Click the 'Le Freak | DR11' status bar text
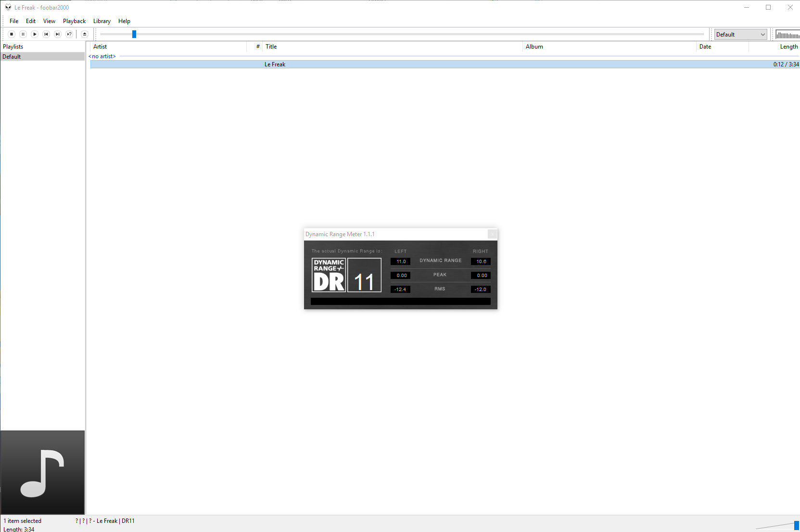Image resolution: width=800 pixels, height=532 pixels. coord(115,521)
